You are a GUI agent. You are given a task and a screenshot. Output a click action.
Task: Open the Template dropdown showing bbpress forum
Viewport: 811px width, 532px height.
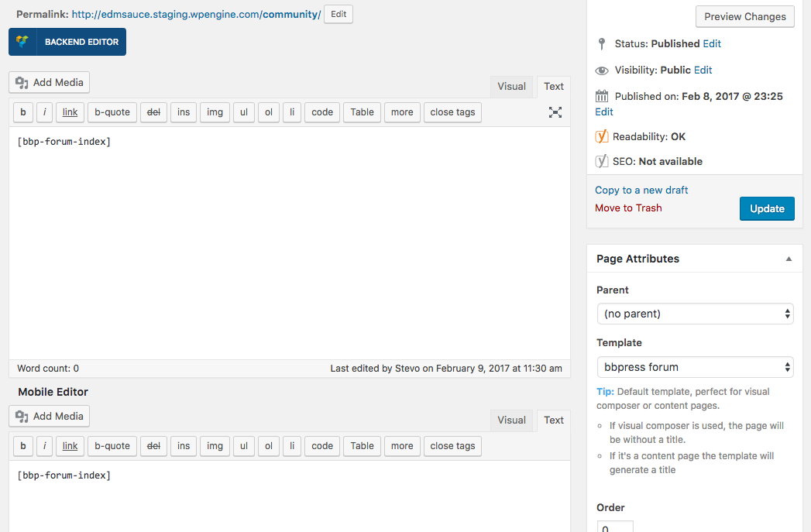click(x=695, y=367)
